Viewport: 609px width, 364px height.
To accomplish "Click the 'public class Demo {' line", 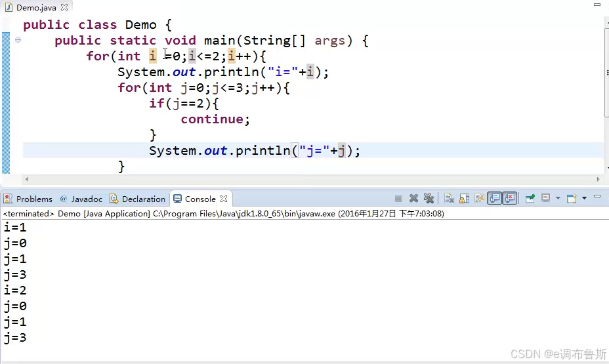I will [x=97, y=25].
